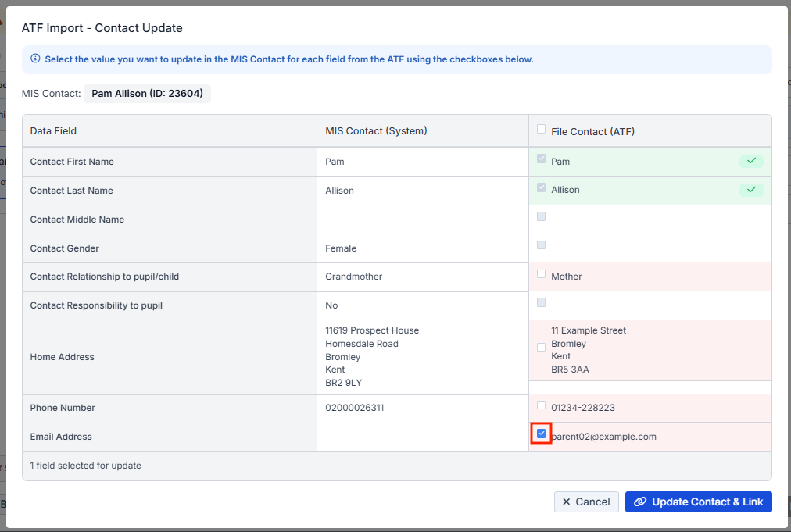Click the MIS Contact (System) column header
This screenshot has width=791, height=532.
[376, 131]
